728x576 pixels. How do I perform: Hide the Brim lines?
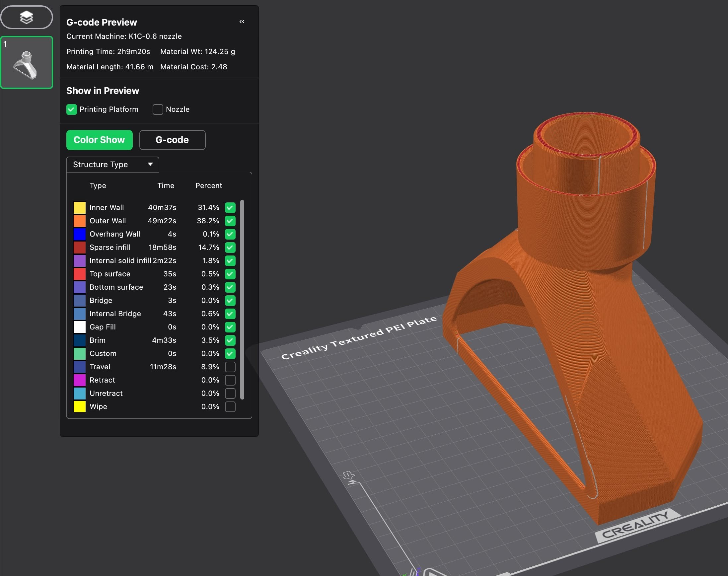tap(230, 340)
